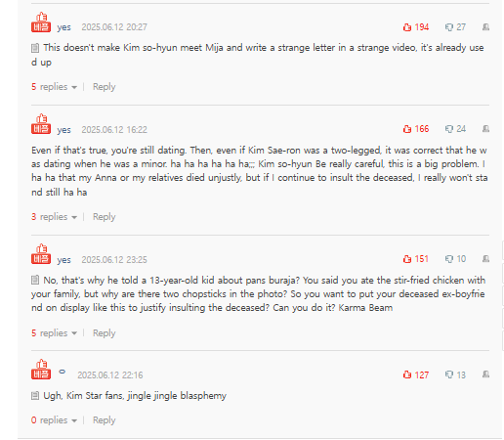Viewport: 504px width, 440px height.
Task: Reply to the comment posted at 20:27
Action: pyautogui.click(x=105, y=87)
